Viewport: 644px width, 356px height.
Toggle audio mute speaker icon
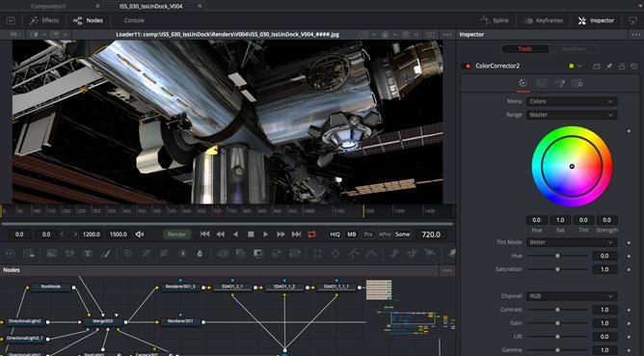(x=140, y=234)
